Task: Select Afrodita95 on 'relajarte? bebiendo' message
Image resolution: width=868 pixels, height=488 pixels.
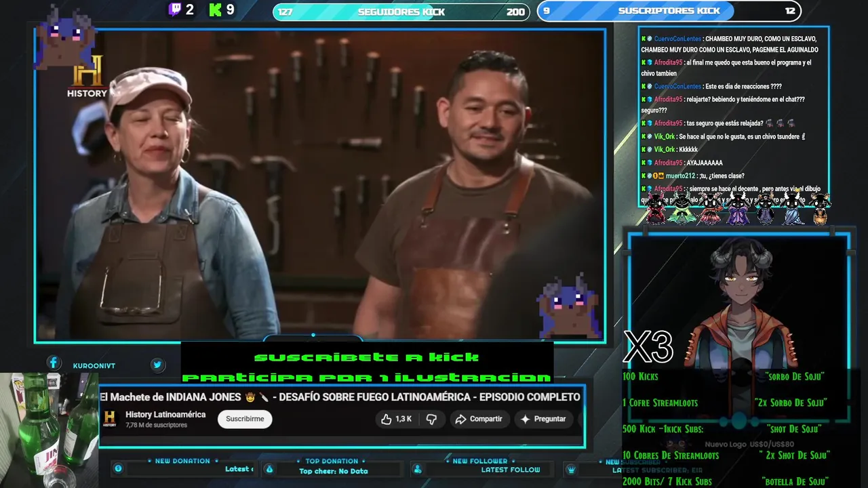Action: [669, 100]
